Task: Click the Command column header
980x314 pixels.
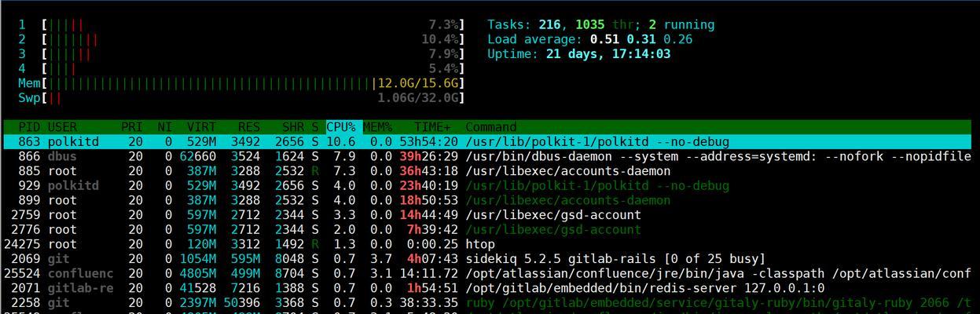Action: [x=491, y=127]
